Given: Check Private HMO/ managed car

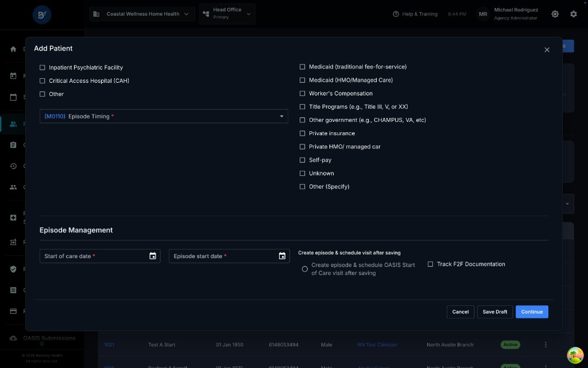Looking at the screenshot, I should click(302, 147).
